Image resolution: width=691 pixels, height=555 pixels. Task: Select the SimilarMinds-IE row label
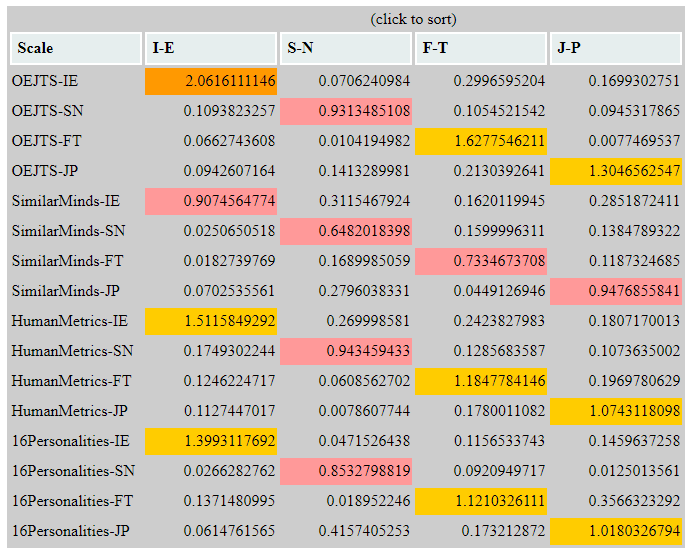66,201
